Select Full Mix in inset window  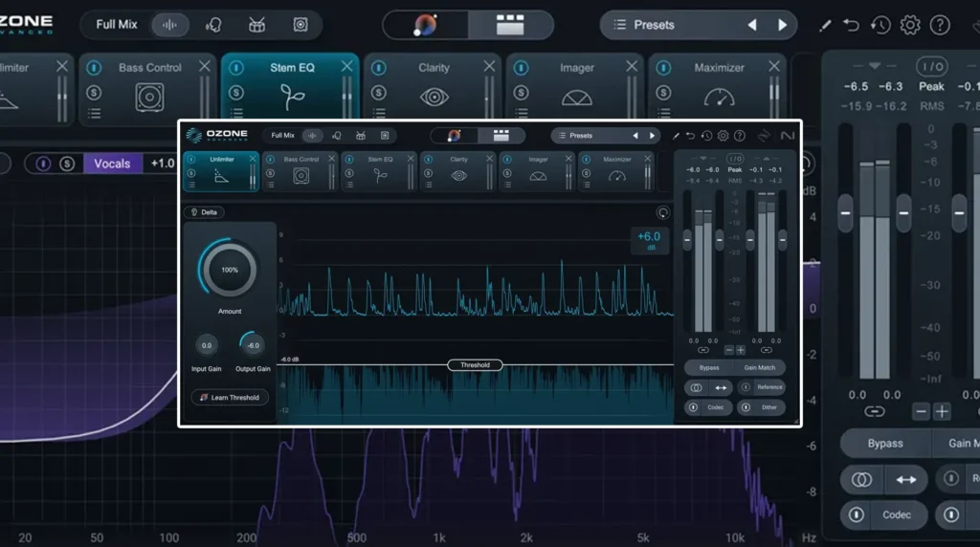(x=282, y=136)
